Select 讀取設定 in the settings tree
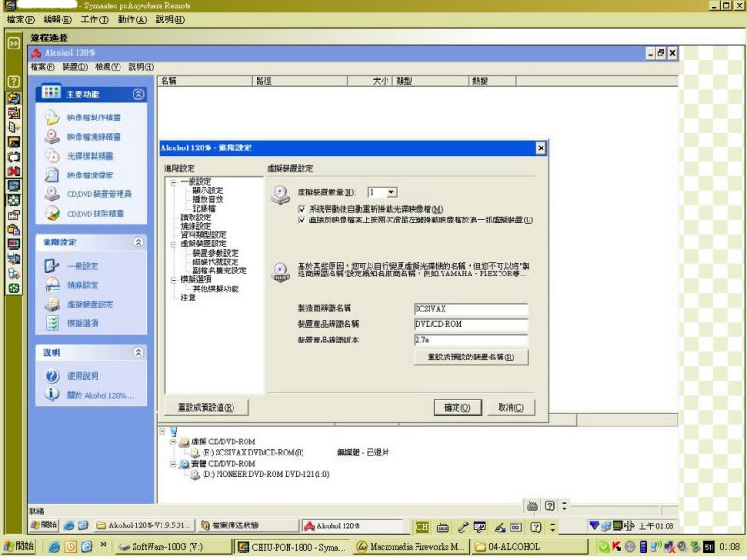The width and height of the screenshot is (747, 560). 195,217
